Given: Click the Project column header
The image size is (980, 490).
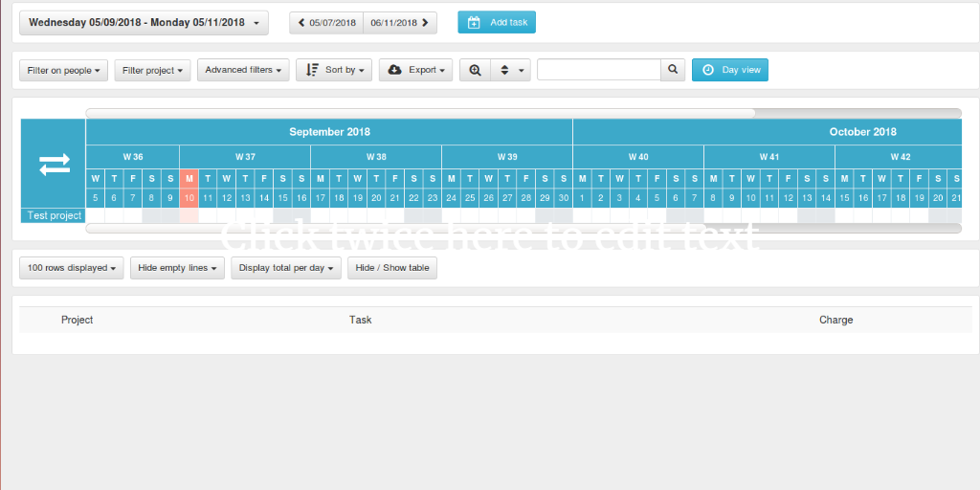Looking at the screenshot, I should tap(77, 320).
